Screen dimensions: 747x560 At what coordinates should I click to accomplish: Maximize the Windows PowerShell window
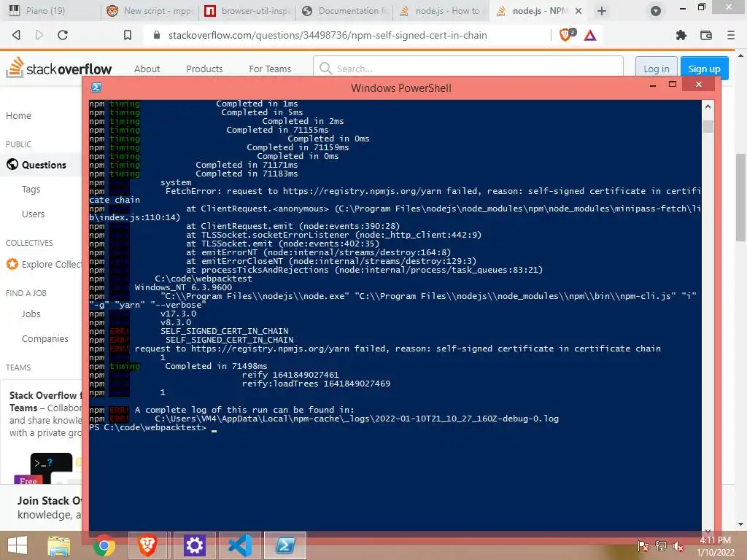[672, 85]
